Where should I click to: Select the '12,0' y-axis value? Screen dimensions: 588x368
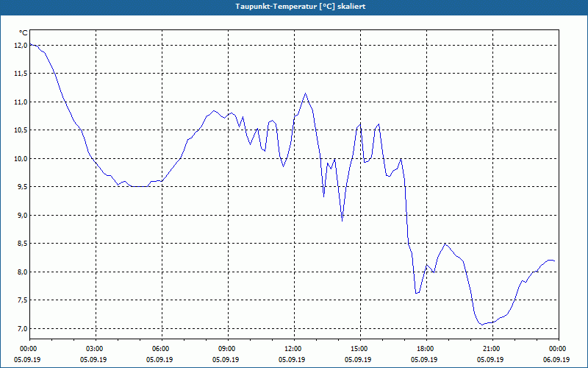click(x=21, y=45)
